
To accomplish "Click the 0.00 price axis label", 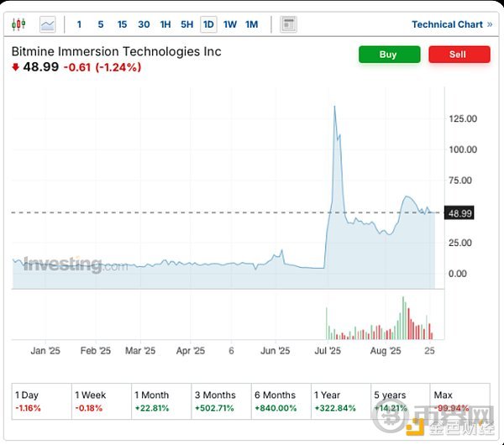I will [458, 274].
